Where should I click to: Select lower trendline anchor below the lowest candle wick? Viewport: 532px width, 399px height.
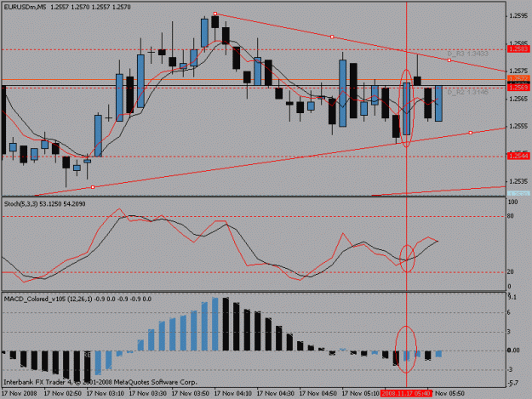pyautogui.click(x=93, y=187)
